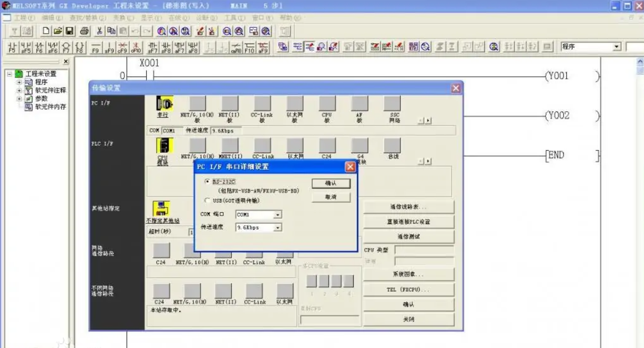Insert normally closed contact F6
Viewport: 644px width, 348px height.
[x=39, y=47]
